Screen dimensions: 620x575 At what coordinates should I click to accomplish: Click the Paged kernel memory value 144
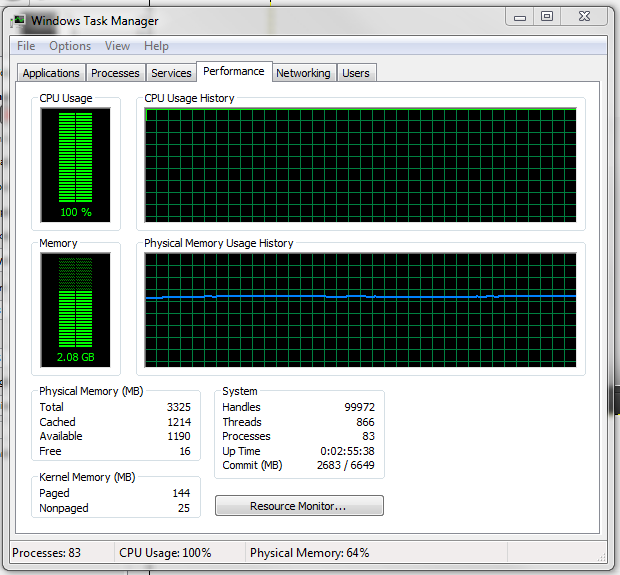point(181,493)
